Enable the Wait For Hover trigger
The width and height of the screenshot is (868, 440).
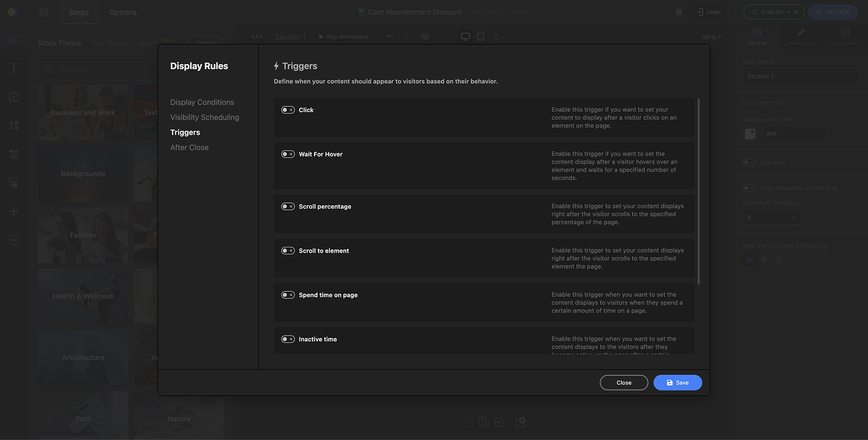click(x=288, y=154)
